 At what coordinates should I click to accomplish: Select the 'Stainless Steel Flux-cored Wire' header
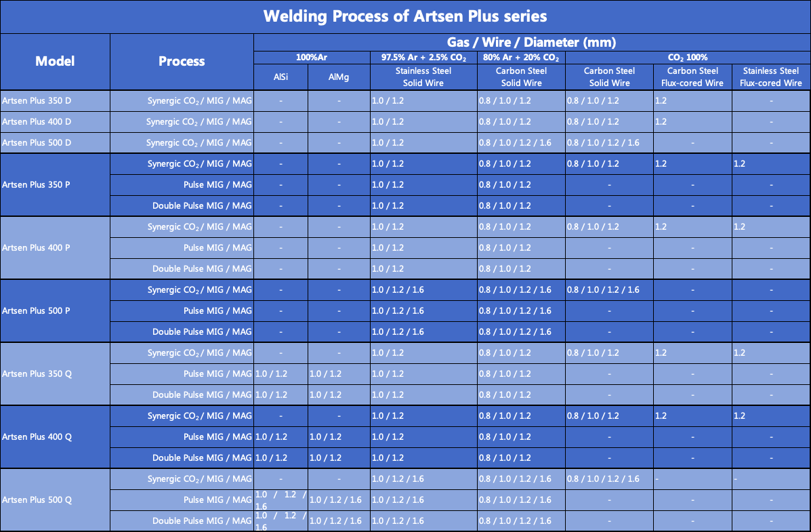pos(770,77)
